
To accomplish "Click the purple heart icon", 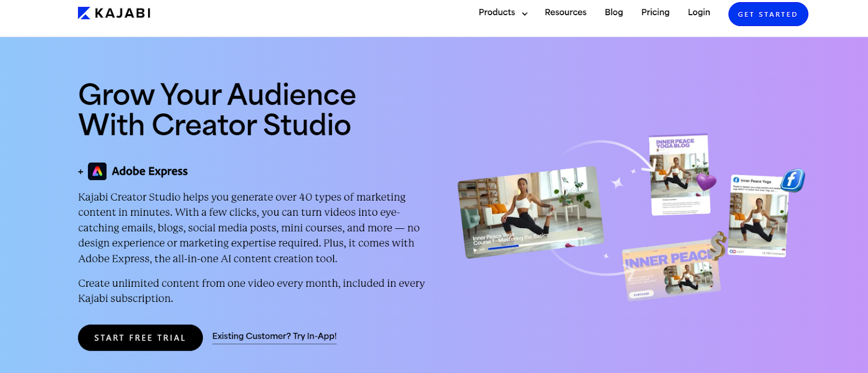I will coord(706,181).
